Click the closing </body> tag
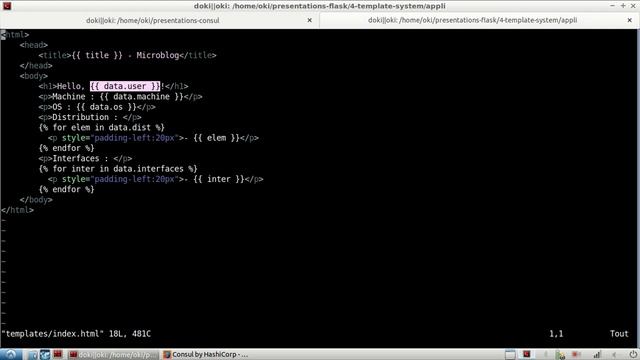 pos(36,200)
